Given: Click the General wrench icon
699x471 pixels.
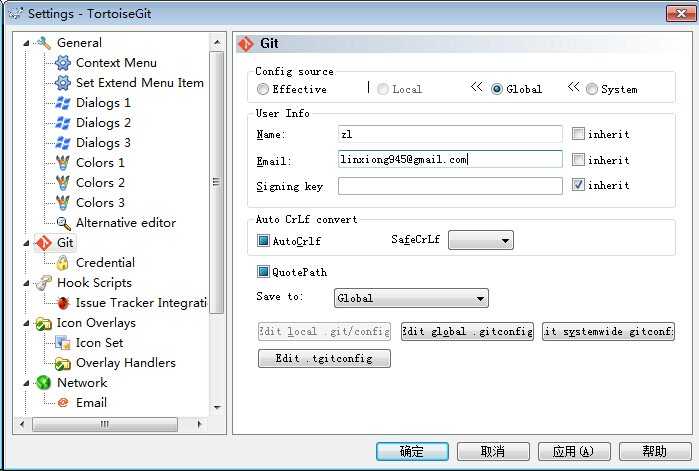Looking at the screenshot, I should coord(44,43).
